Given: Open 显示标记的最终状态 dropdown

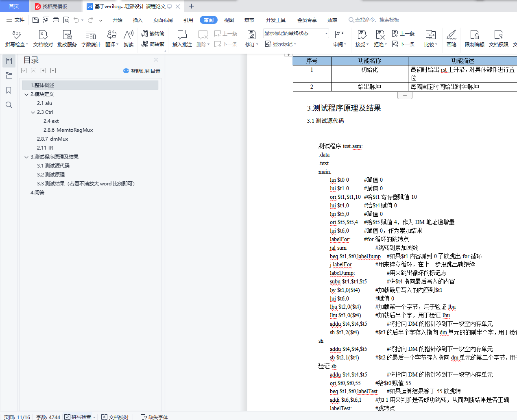Looking at the screenshot, I should tap(296, 33).
